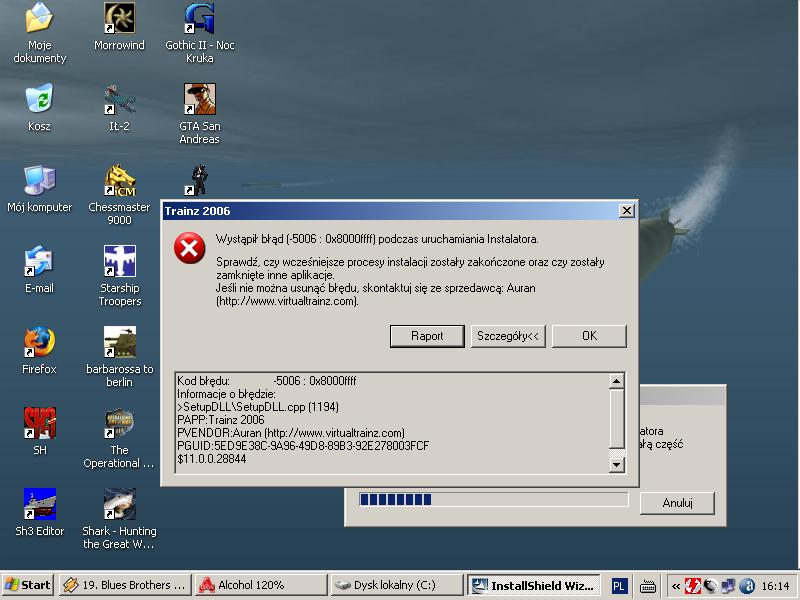Switch to the 19. Blues Brothers taskbar item

click(x=125, y=585)
